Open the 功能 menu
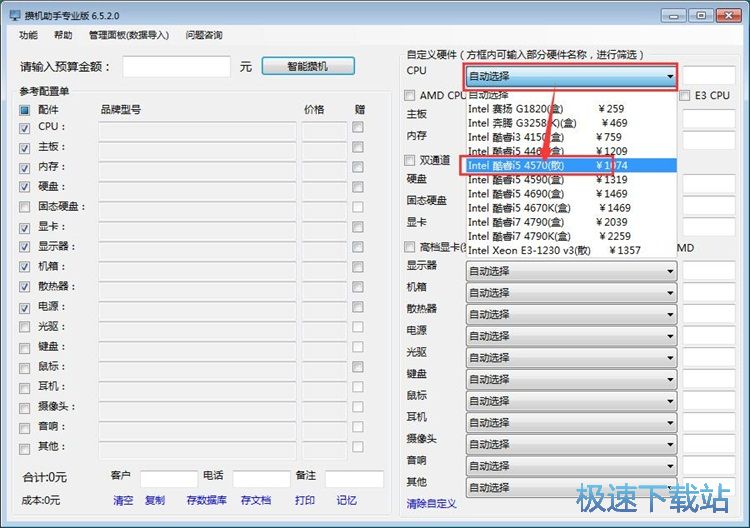 click(x=28, y=35)
